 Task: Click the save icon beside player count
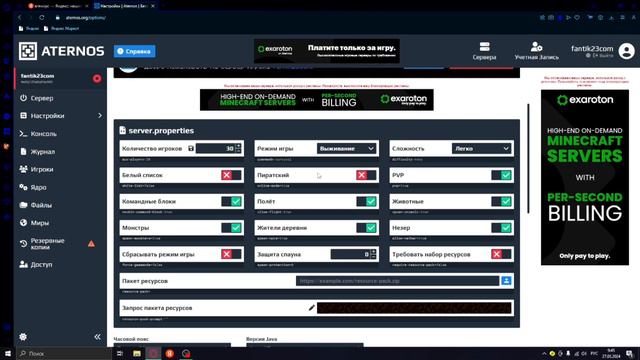point(191,149)
